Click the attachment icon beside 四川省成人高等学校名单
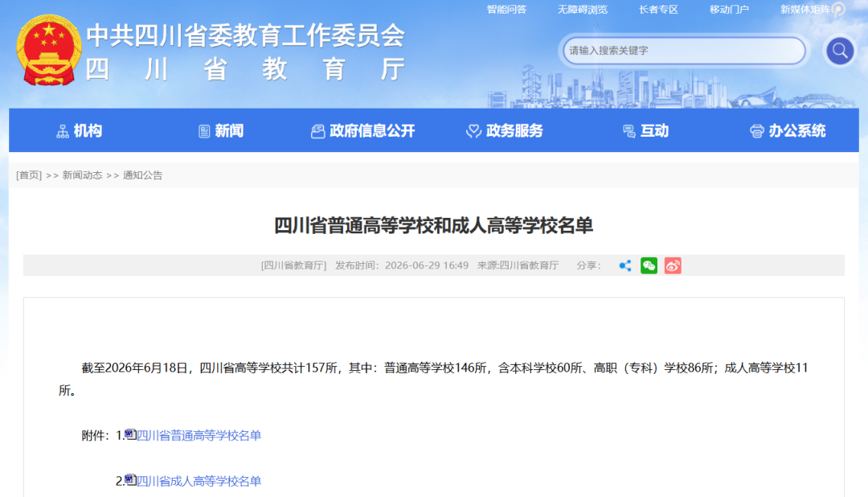 click(131, 480)
